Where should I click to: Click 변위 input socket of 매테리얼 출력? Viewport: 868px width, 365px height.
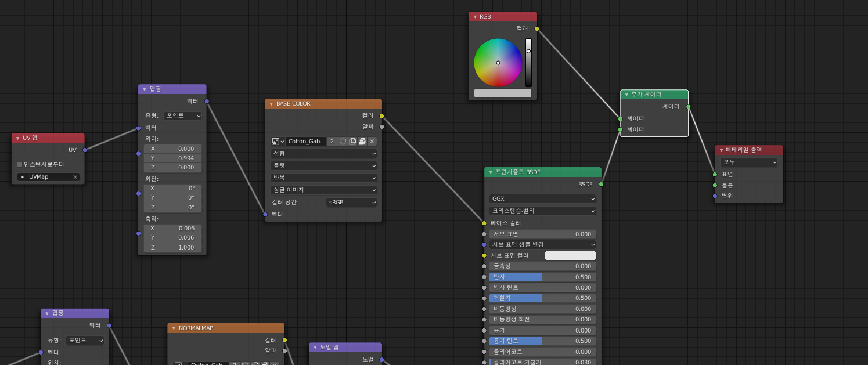point(715,196)
